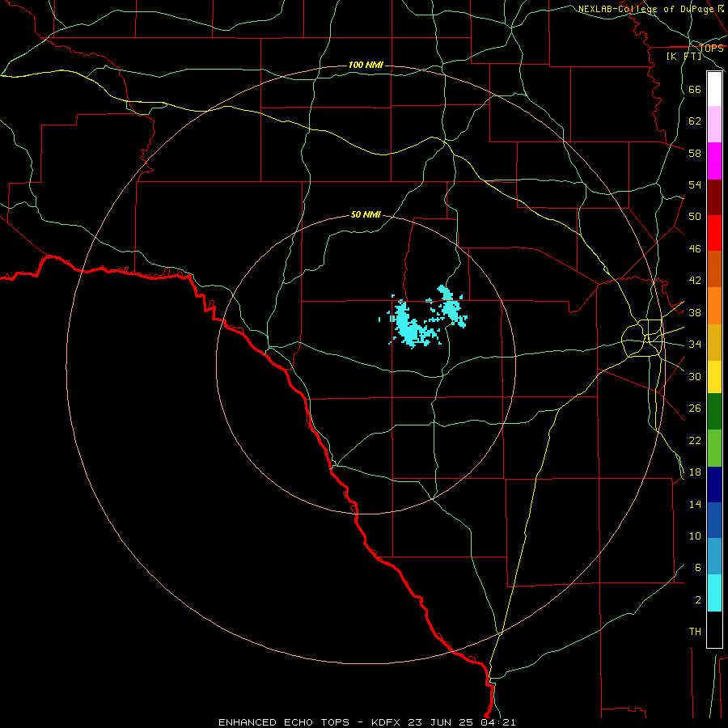Click the legend value 54
Image resolution: width=728 pixels, height=728 pixels.
[695, 184]
